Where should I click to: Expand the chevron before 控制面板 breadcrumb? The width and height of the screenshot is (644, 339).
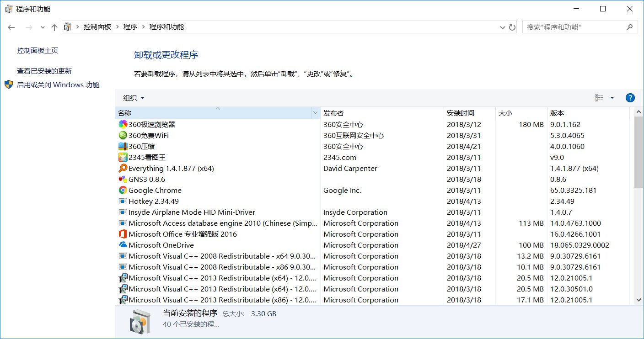click(78, 27)
